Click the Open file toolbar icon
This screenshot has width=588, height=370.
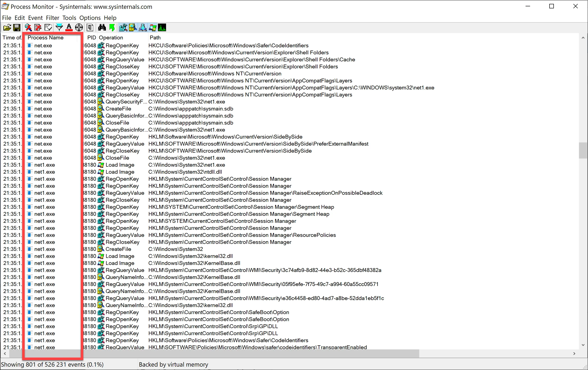(x=7, y=28)
